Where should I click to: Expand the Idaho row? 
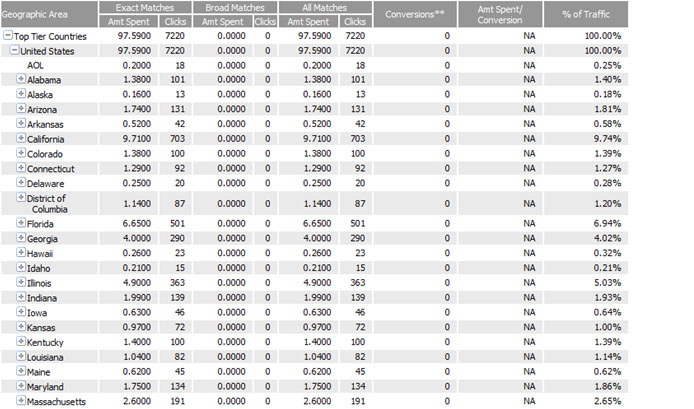click(21, 267)
